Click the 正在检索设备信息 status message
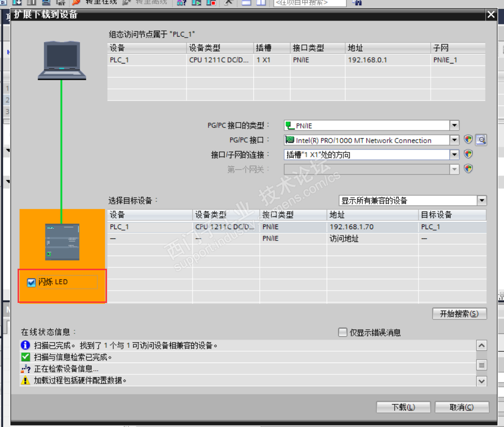 (66, 369)
